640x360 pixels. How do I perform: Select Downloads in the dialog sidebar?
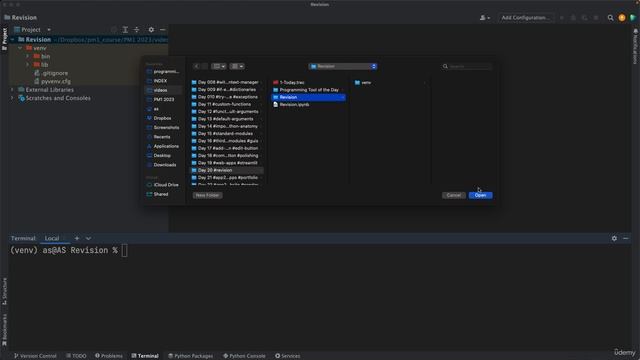click(x=164, y=165)
